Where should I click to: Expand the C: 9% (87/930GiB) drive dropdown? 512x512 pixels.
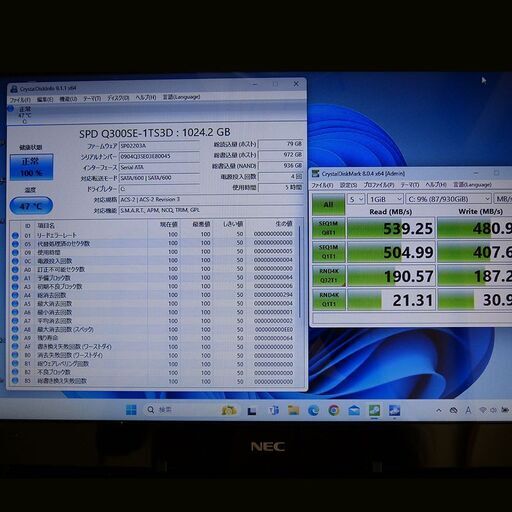448,199
